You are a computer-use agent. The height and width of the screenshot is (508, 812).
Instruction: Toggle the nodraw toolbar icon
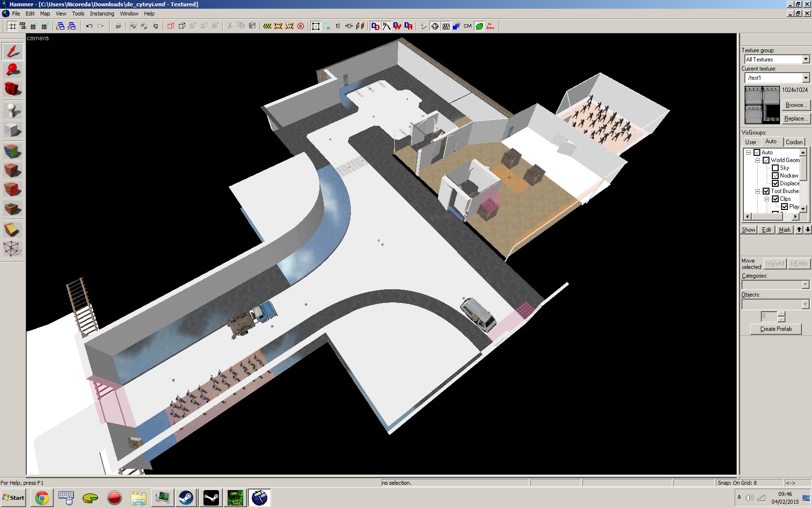[490, 26]
